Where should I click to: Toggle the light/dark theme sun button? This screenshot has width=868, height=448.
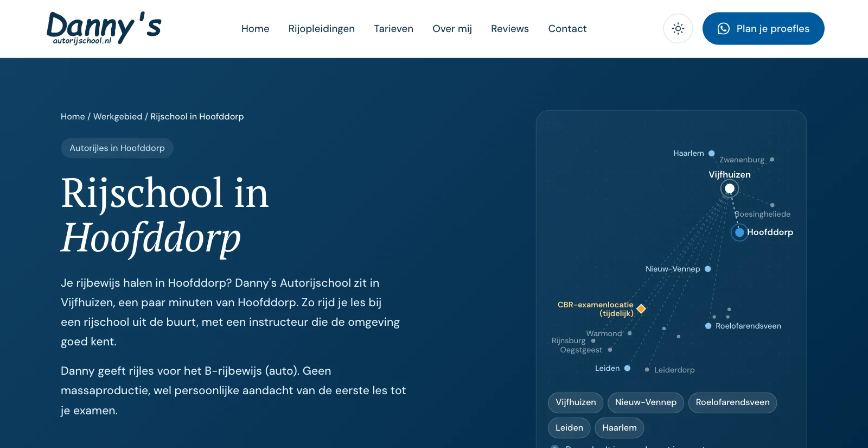pyautogui.click(x=678, y=29)
